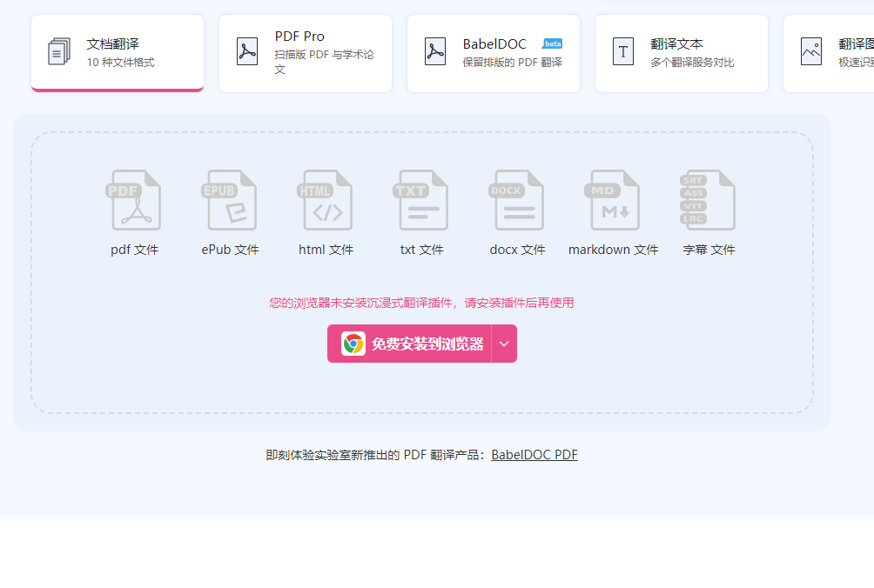The width and height of the screenshot is (874, 588).
Task: Click '保留排版的 PDF 翻译' subtitle
Action: [512, 63]
